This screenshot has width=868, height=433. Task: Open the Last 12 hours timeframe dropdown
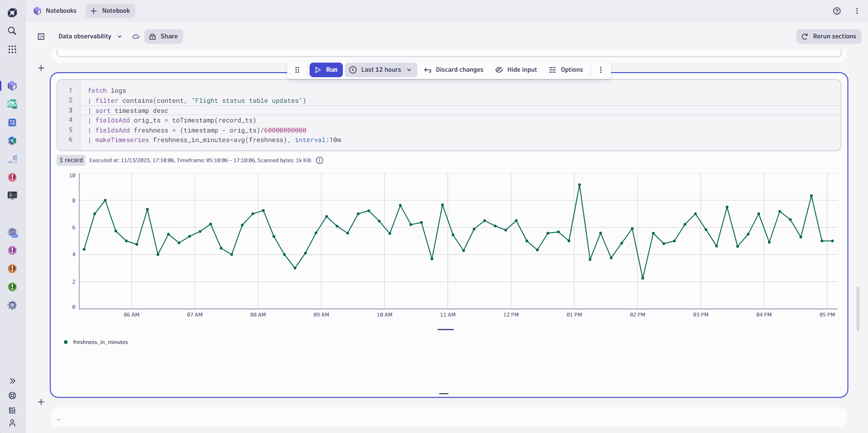coord(381,69)
